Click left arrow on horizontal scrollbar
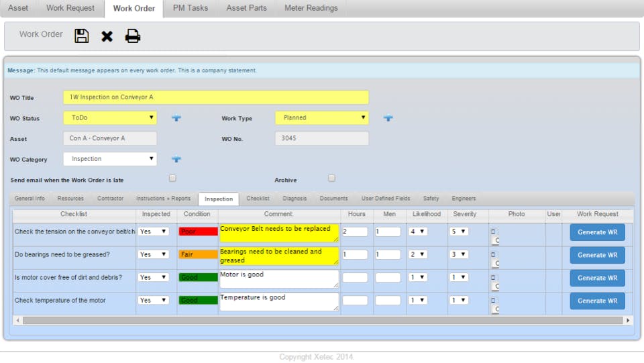Screen dimensions: 644x363 pyautogui.click(x=17, y=321)
